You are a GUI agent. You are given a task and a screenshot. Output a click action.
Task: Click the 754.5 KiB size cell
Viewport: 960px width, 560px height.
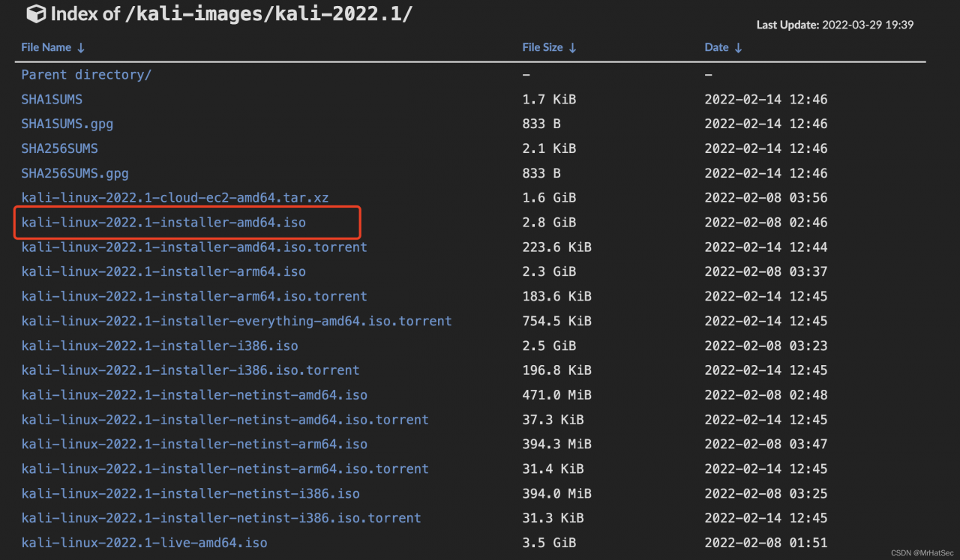point(556,321)
